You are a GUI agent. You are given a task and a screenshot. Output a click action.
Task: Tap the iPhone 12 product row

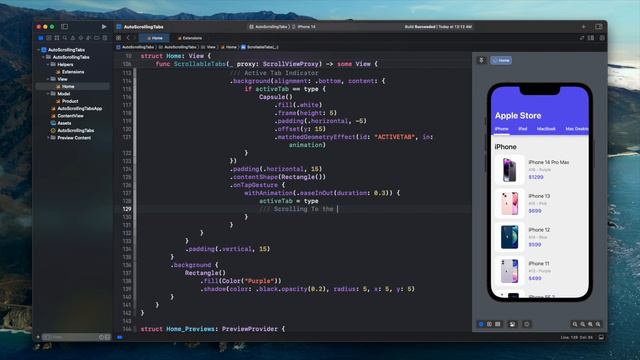pos(540,237)
